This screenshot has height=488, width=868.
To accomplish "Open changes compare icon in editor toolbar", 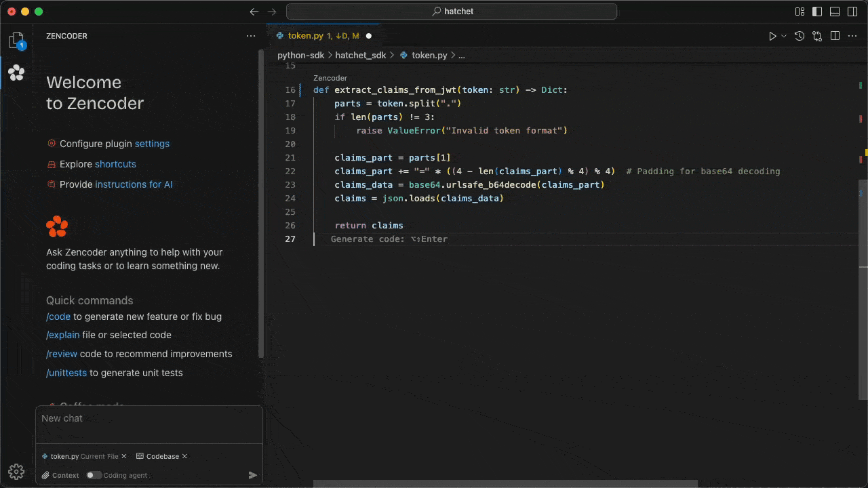I will 817,36.
